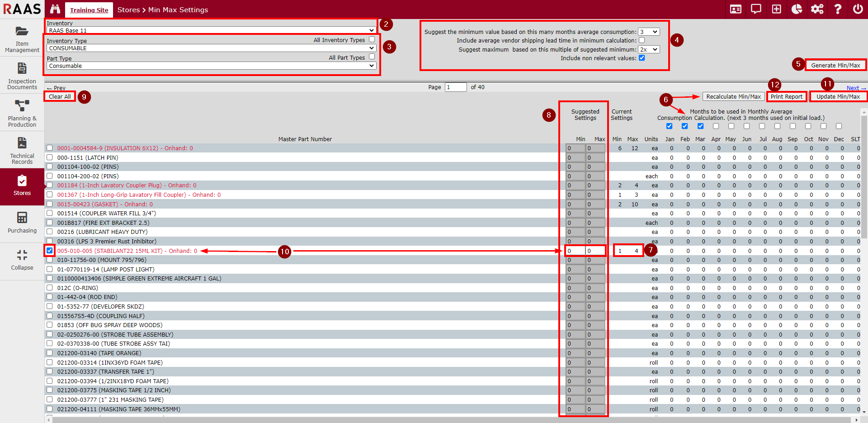Open settings with the gears icon
Viewport: 868px width, 423px height.
tap(817, 10)
